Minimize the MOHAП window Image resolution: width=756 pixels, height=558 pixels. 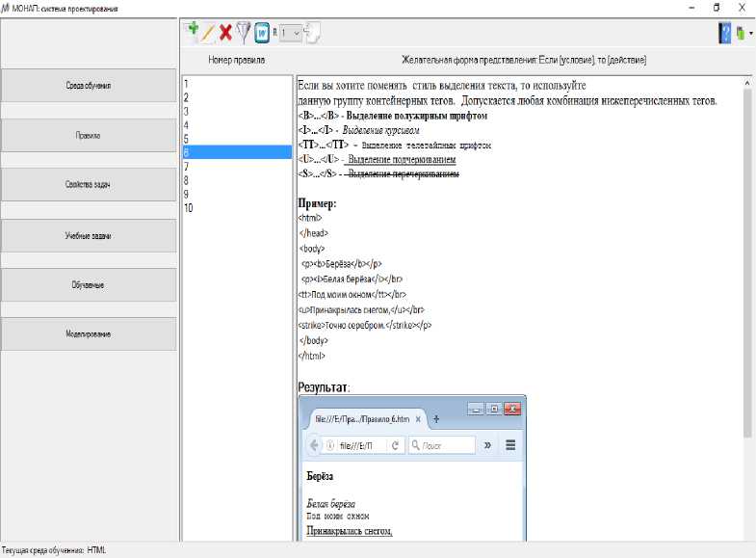tap(691, 8)
